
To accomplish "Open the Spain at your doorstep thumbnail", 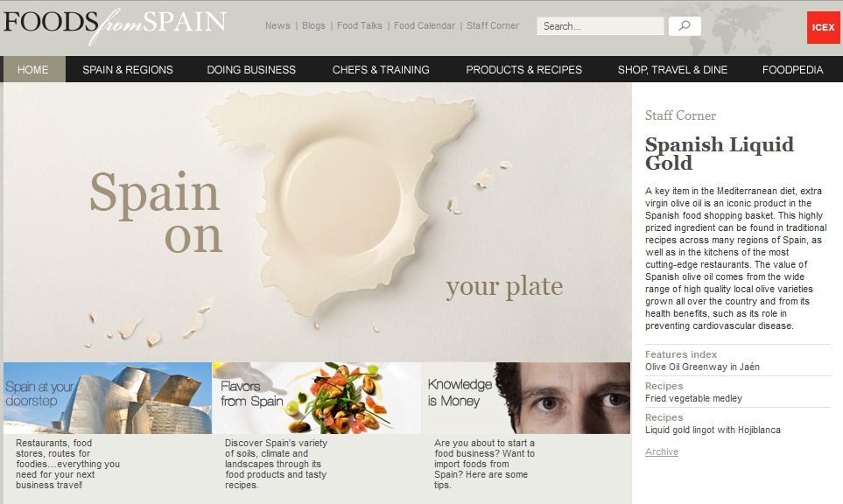I will pos(108,397).
